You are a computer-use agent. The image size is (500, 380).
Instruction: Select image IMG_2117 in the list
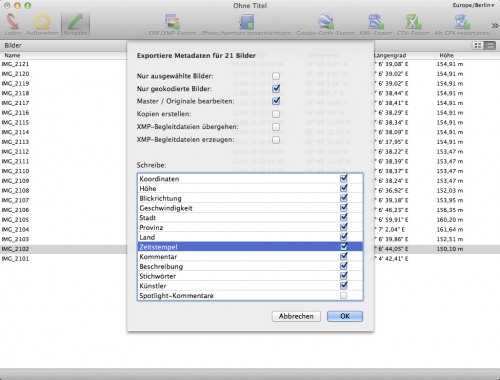click(15, 103)
